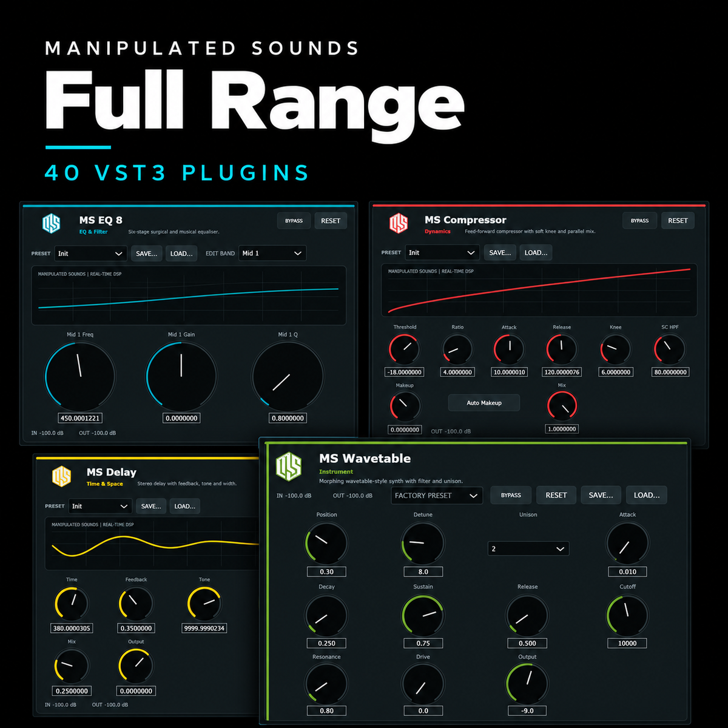Click the compressor Attack knob
This screenshot has height=728, width=728.
tap(509, 349)
